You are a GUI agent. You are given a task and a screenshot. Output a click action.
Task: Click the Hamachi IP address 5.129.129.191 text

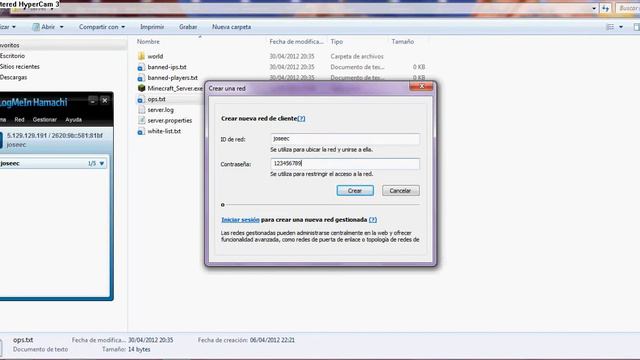[27, 136]
